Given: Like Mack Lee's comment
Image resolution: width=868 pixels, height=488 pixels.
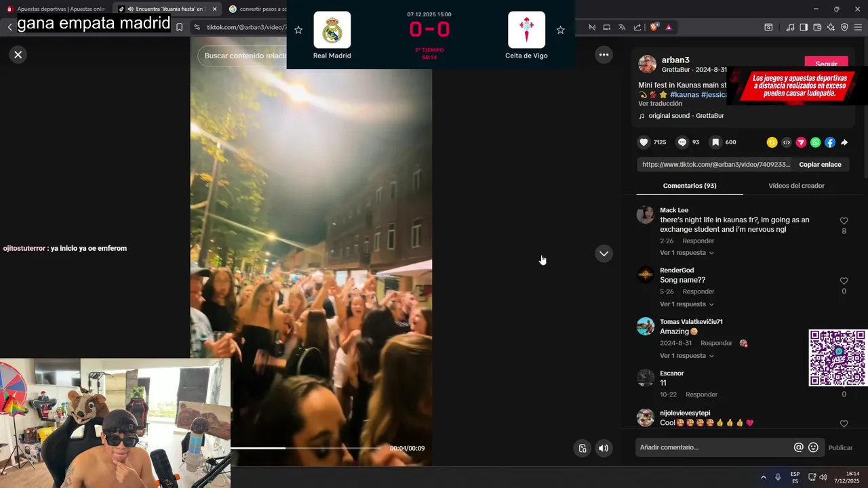Looking at the screenshot, I should (844, 221).
